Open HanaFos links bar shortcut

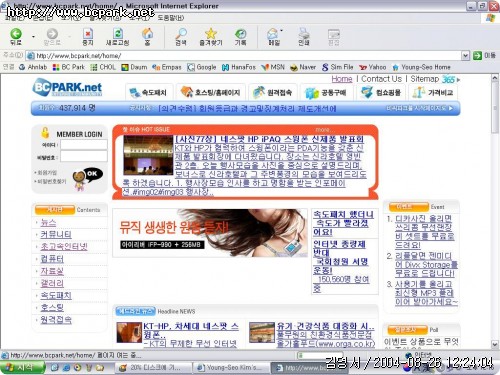point(239,67)
